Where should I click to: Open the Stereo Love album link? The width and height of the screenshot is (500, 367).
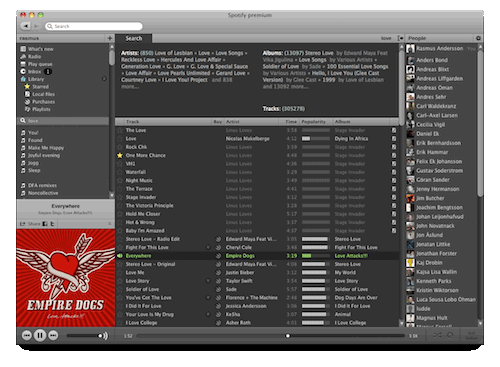pyautogui.click(x=319, y=53)
